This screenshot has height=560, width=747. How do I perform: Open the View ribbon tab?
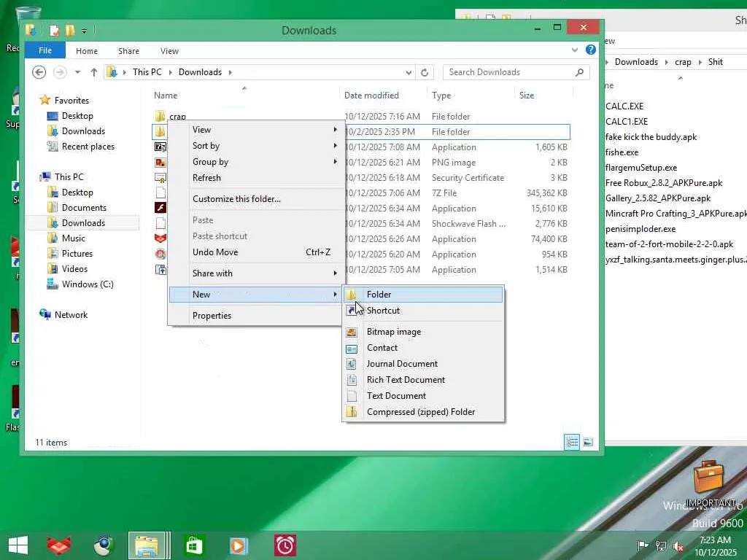tap(169, 51)
